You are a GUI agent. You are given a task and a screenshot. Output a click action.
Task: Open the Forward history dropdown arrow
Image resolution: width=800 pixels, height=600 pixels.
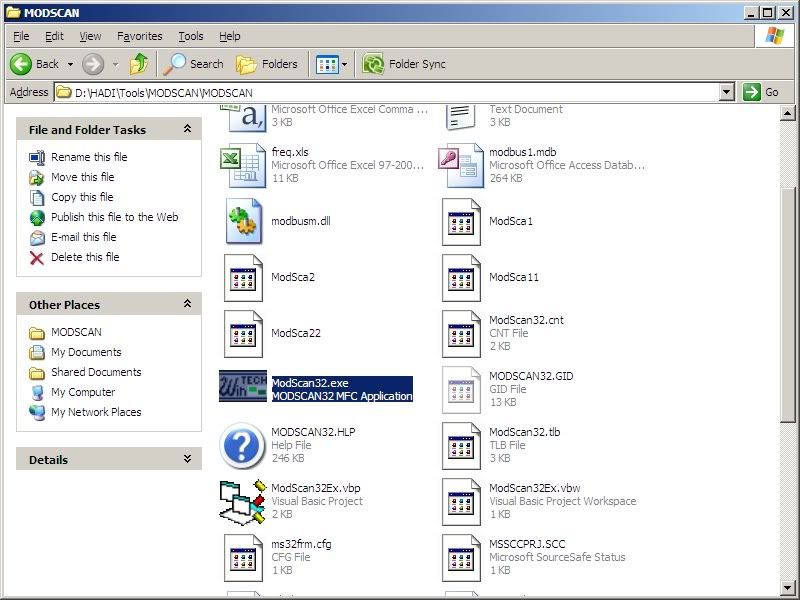115,64
